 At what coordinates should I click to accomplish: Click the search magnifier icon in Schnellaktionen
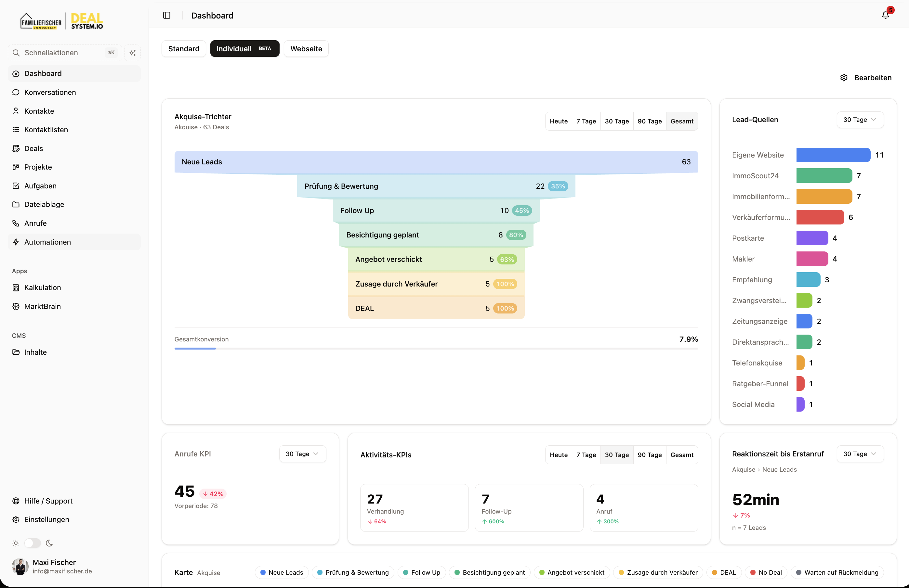tap(16, 53)
